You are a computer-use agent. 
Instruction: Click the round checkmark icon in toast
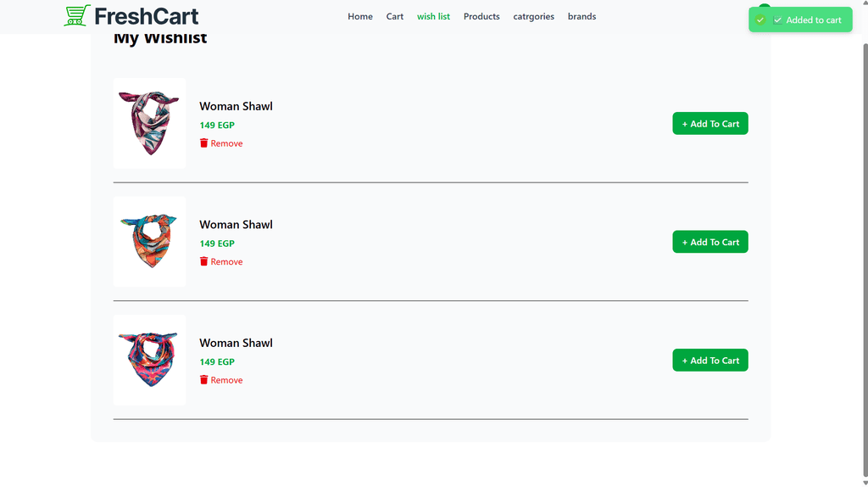760,20
